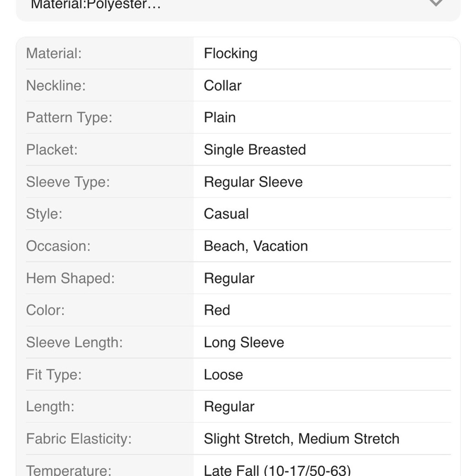Viewport: 476px width, 476px height.
Task: Select the Length Regular value
Action: tap(229, 407)
